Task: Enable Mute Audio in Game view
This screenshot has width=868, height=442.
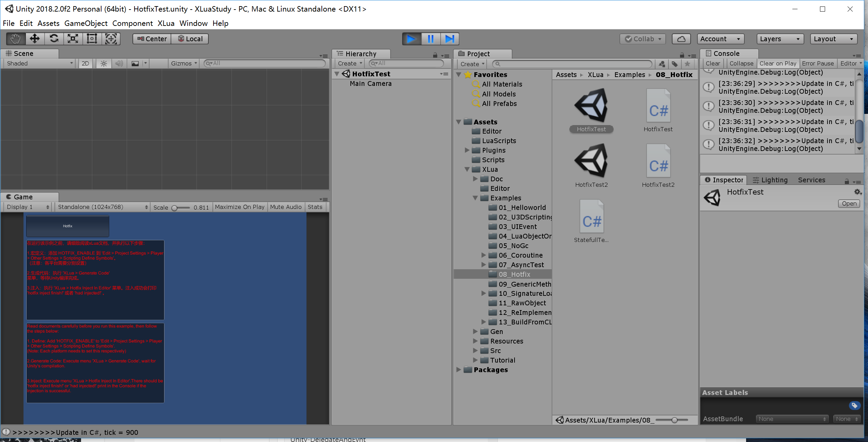Action: pyautogui.click(x=286, y=207)
